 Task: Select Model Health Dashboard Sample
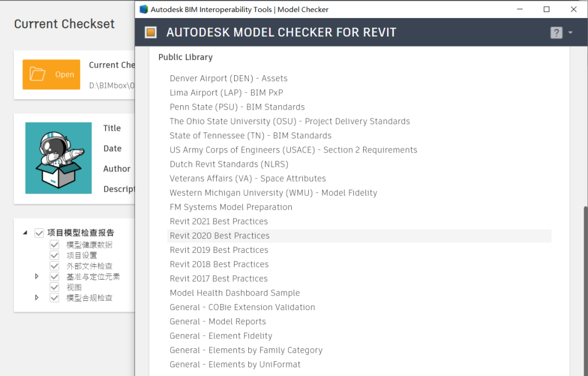(235, 293)
